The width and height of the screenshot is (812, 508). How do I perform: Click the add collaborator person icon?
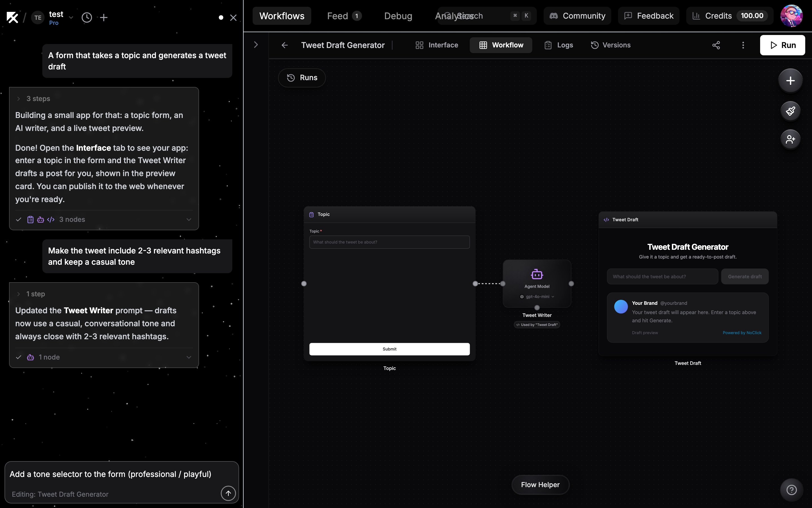point(790,139)
